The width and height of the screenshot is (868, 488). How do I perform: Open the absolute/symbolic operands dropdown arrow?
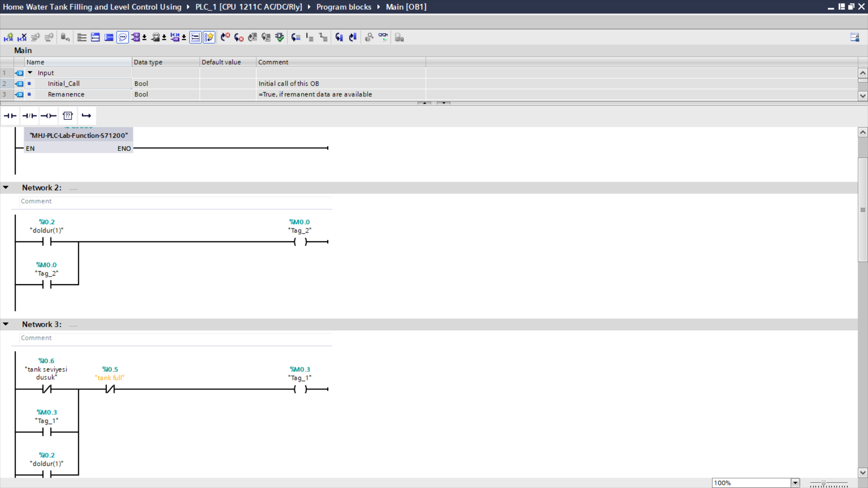144,37
